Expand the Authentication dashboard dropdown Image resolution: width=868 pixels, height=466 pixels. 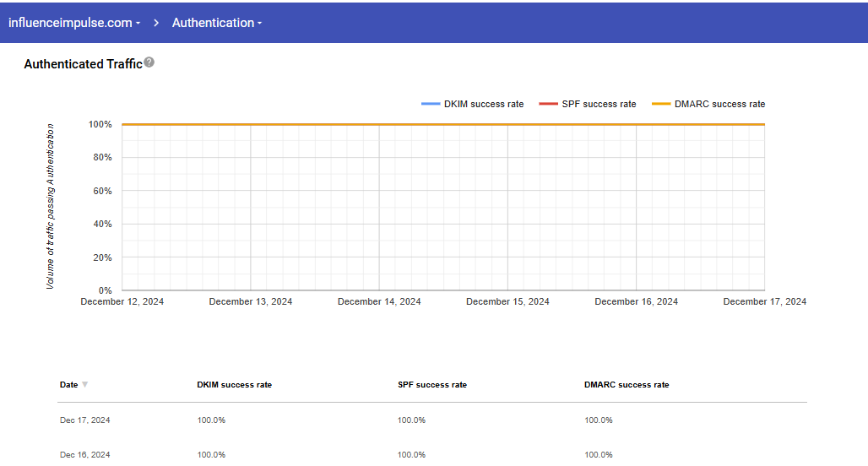click(216, 23)
